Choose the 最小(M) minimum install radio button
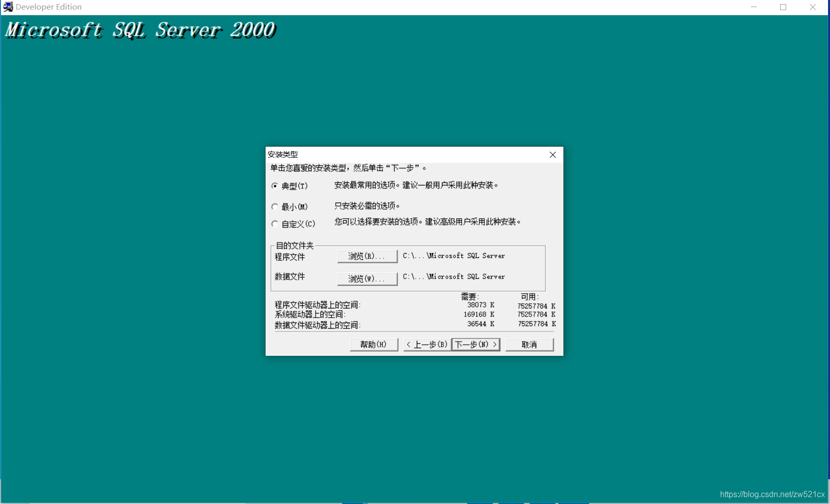Image resolution: width=830 pixels, height=504 pixels. tap(290, 207)
